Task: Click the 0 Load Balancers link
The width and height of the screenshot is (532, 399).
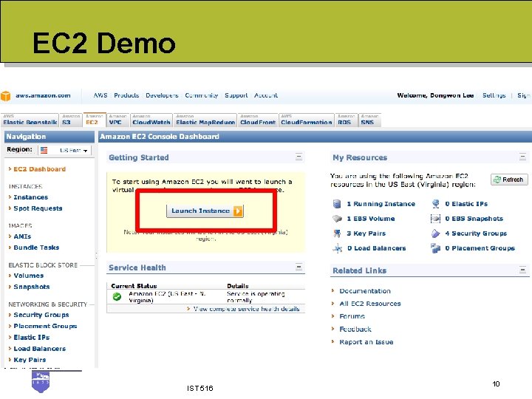Action: tap(377, 248)
